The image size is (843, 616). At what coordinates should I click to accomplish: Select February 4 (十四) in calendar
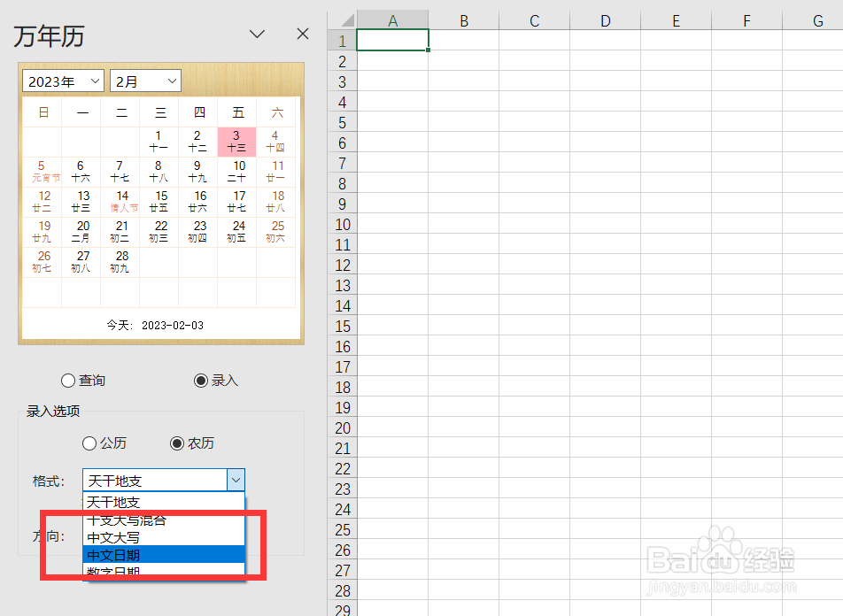[x=275, y=142]
